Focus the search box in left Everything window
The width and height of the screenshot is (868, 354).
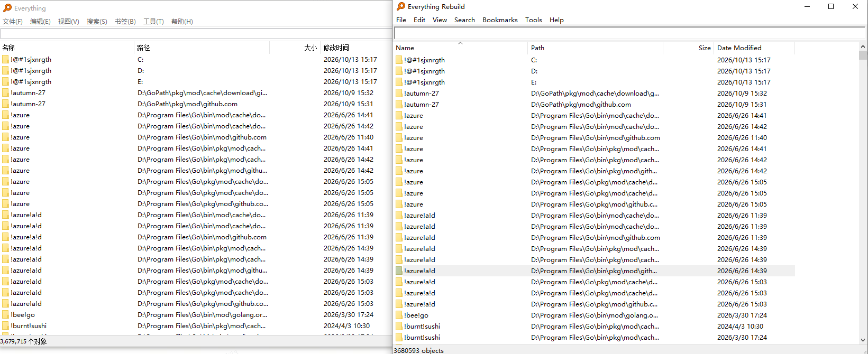pyautogui.click(x=196, y=34)
